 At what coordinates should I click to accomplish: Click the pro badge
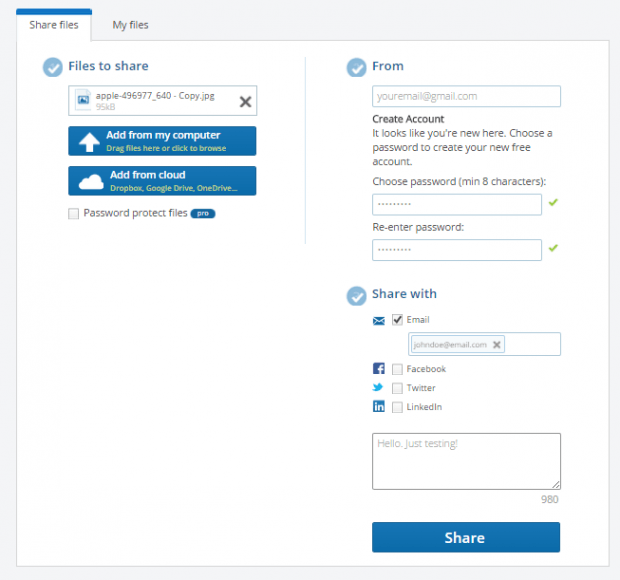tap(203, 213)
